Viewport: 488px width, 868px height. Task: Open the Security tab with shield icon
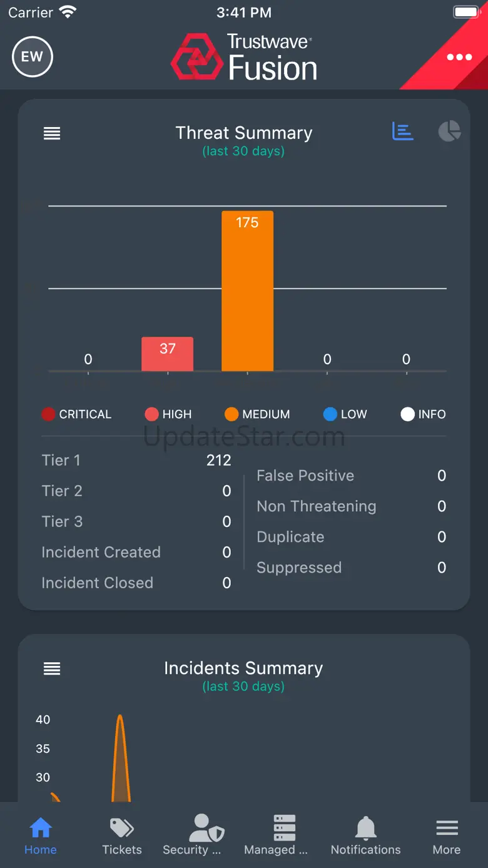pos(192,835)
